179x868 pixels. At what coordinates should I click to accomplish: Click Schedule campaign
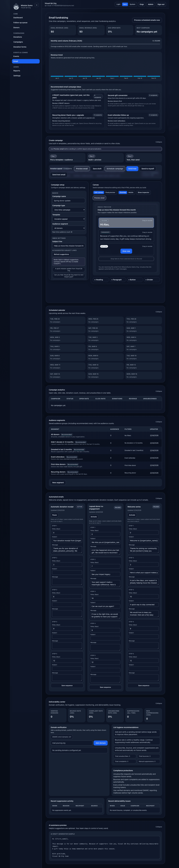(x=115, y=169)
